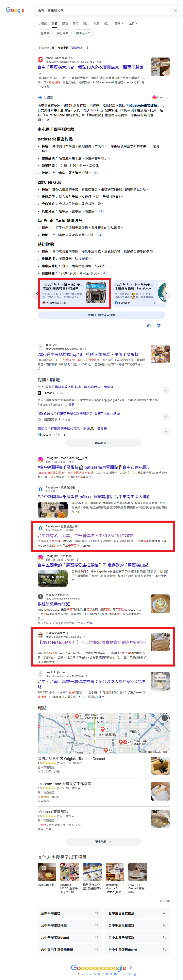Play the Facebook video thumbnail showing 0:24
The height and width of the screenshot is (980, 183).
coord(53,509)
